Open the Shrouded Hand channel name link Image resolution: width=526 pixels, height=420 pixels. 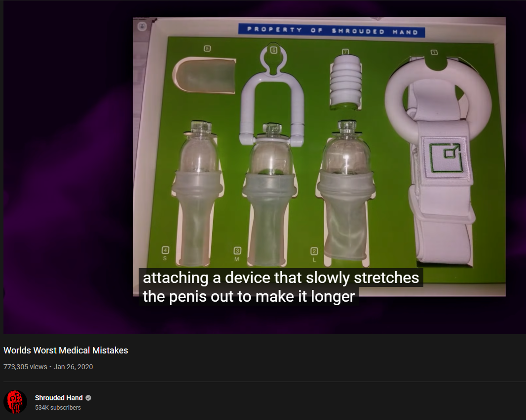pos(59,398)
